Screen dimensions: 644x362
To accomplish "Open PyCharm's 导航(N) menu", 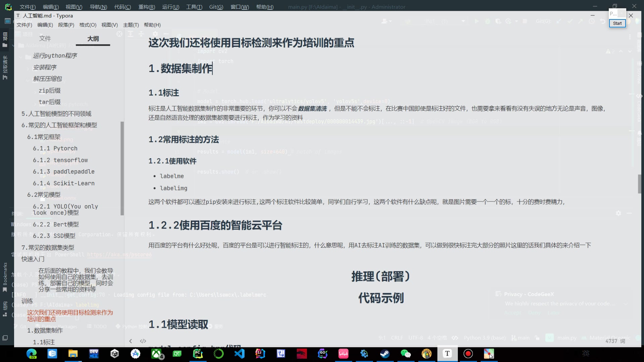I will click(x=98, y=7).
